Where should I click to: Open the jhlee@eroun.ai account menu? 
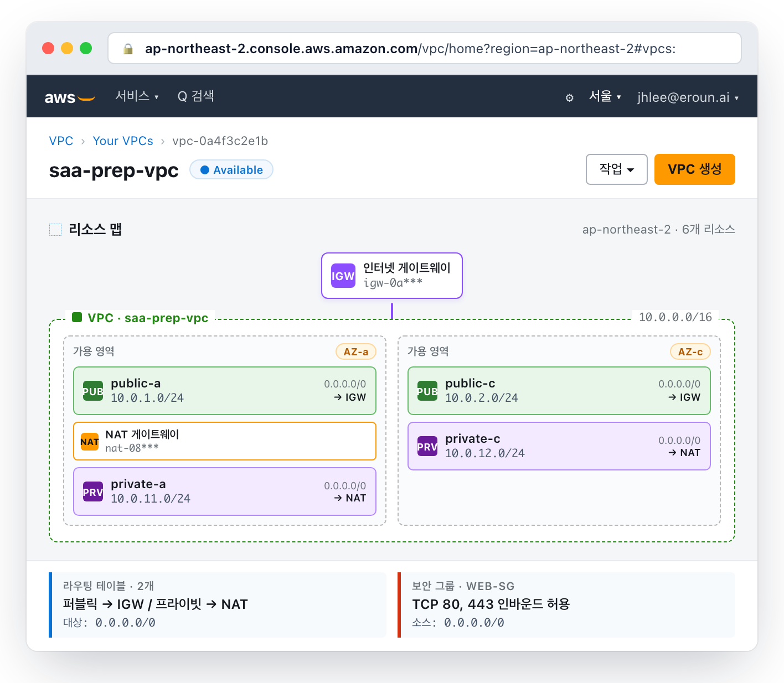[x=688, y=97]
